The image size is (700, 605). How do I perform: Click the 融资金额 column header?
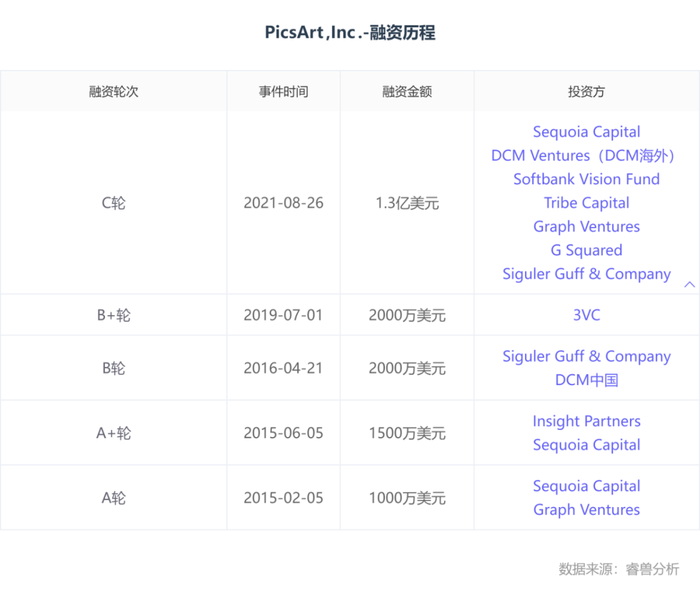407,91
